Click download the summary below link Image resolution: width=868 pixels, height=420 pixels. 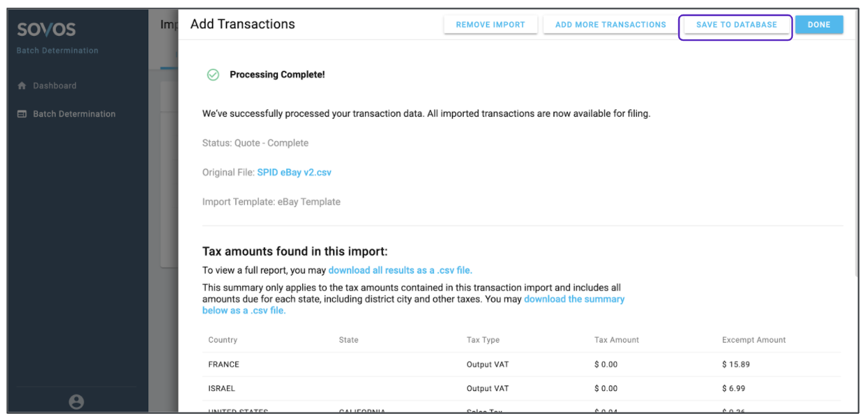[574, 299]
